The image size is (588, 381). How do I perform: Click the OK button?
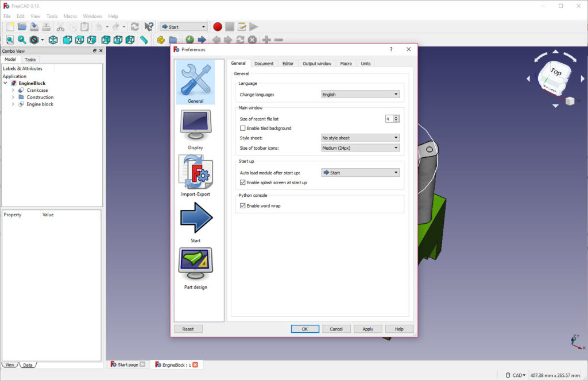(x=305, y=329)
